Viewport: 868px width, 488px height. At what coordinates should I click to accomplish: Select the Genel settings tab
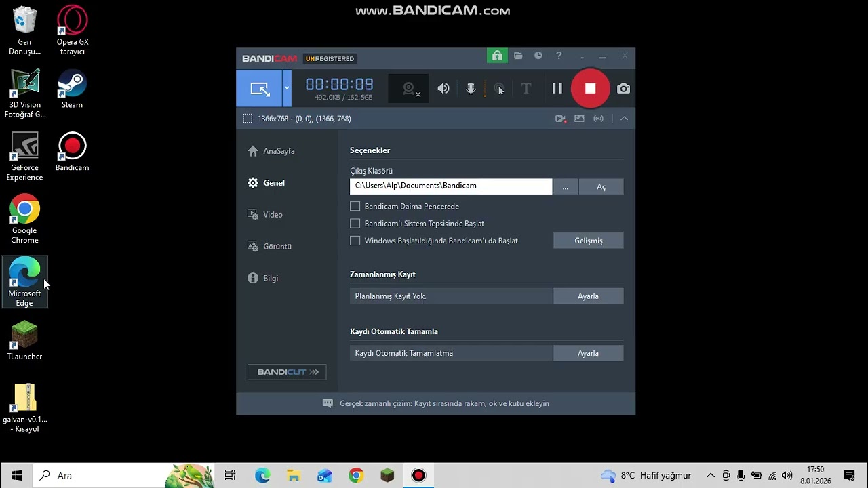[x=266, y=183]
